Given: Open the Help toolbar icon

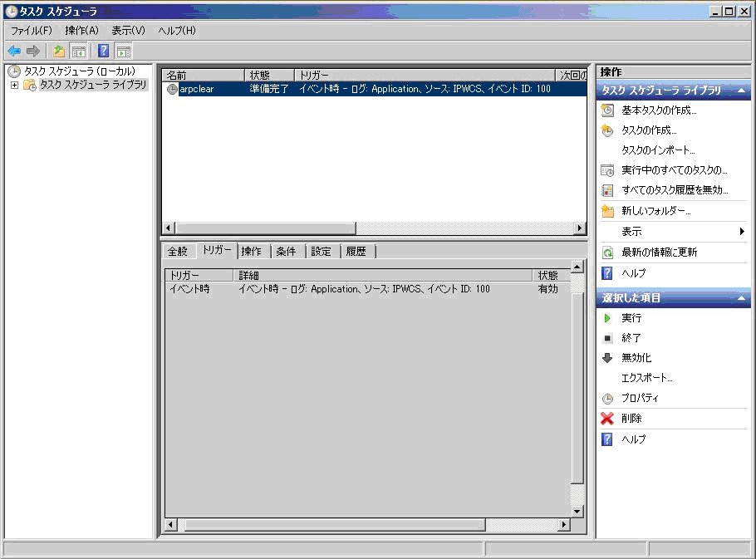Looking at the screenshot, I should pos(104,51).
